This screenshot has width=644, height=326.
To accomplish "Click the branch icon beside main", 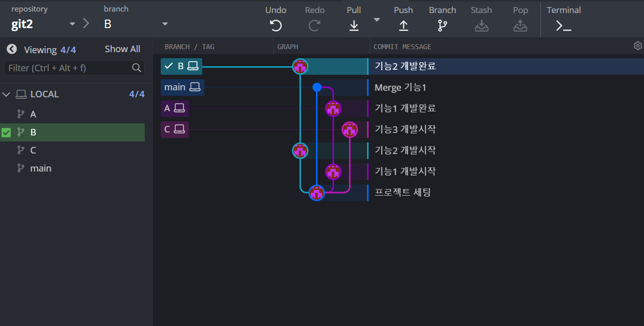I will (21, 169).
